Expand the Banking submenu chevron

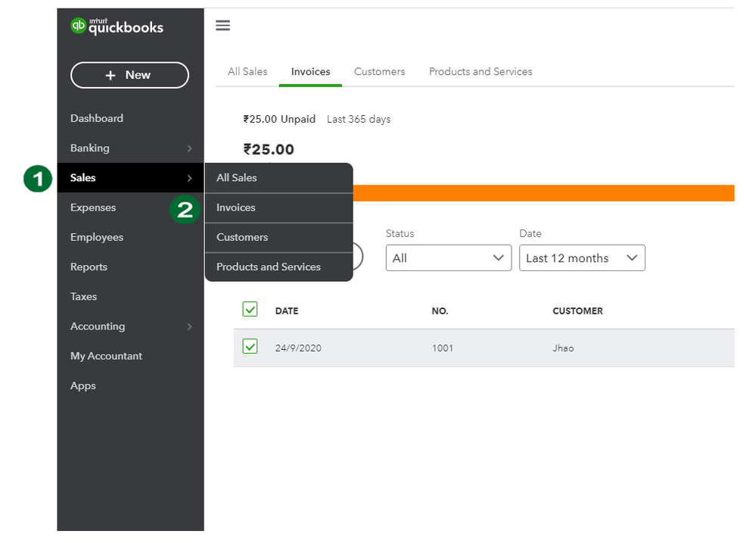click(189, 148)
